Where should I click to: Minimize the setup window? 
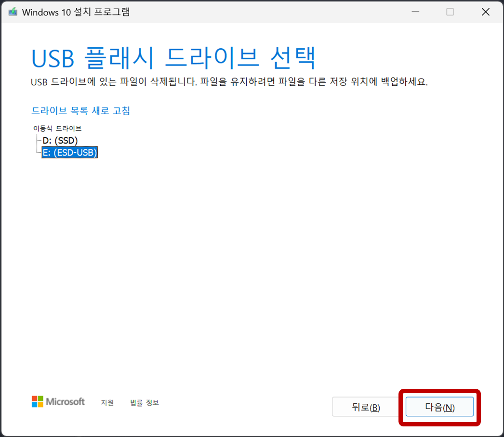click(x=415, y=12)
